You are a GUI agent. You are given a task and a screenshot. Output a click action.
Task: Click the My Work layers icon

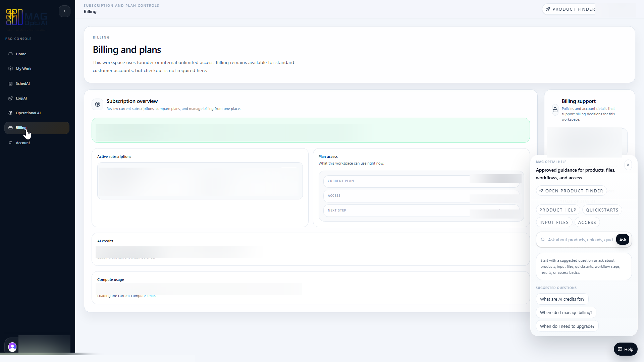coord(10,69)
